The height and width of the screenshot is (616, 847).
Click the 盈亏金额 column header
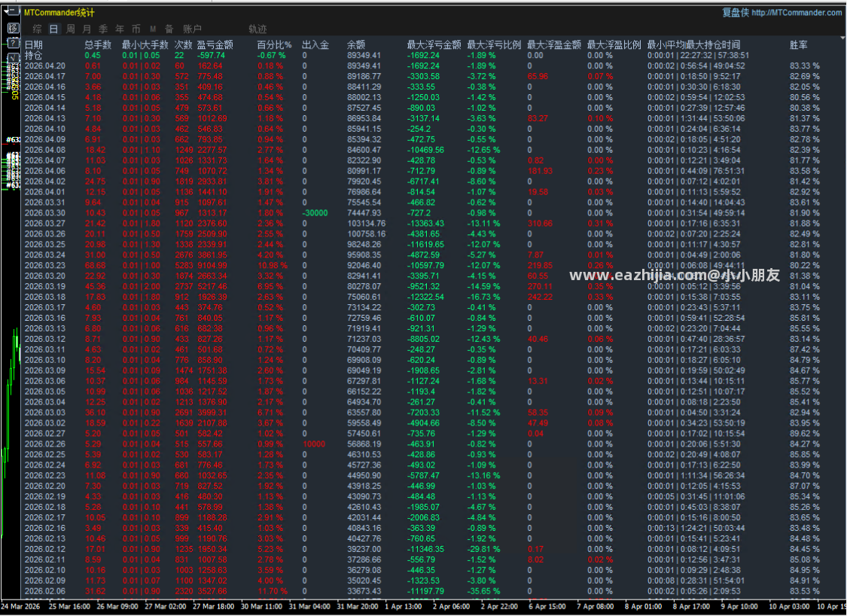tap(215, 45)
